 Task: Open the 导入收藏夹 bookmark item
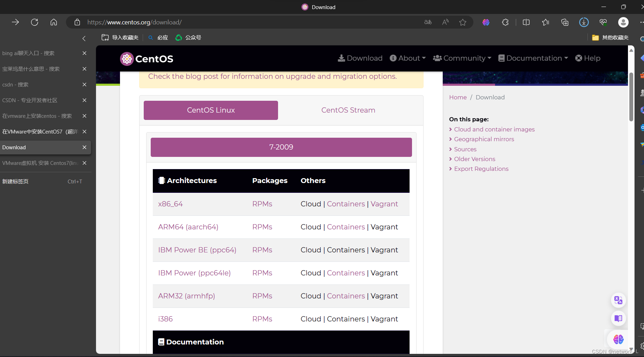(120, 38)
